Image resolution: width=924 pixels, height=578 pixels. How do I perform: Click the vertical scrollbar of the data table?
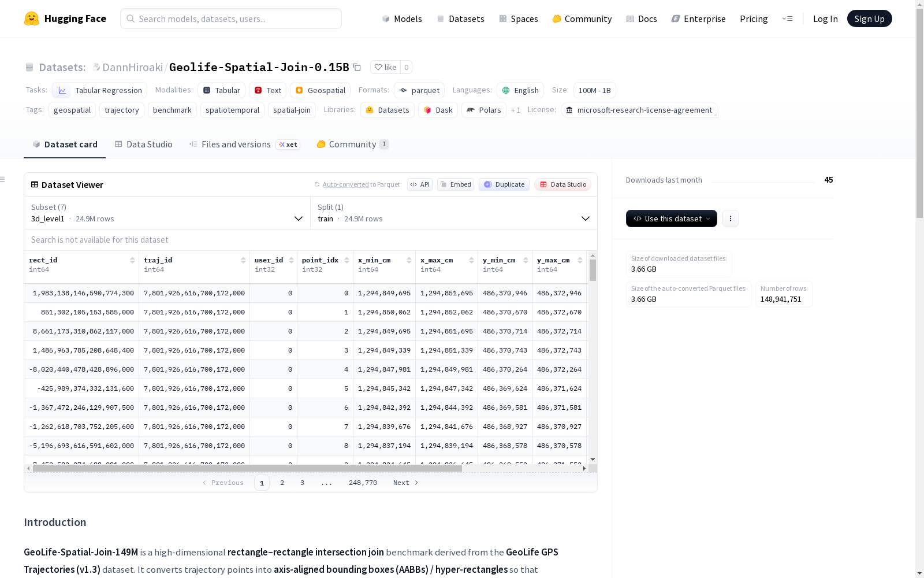(593, 270)
